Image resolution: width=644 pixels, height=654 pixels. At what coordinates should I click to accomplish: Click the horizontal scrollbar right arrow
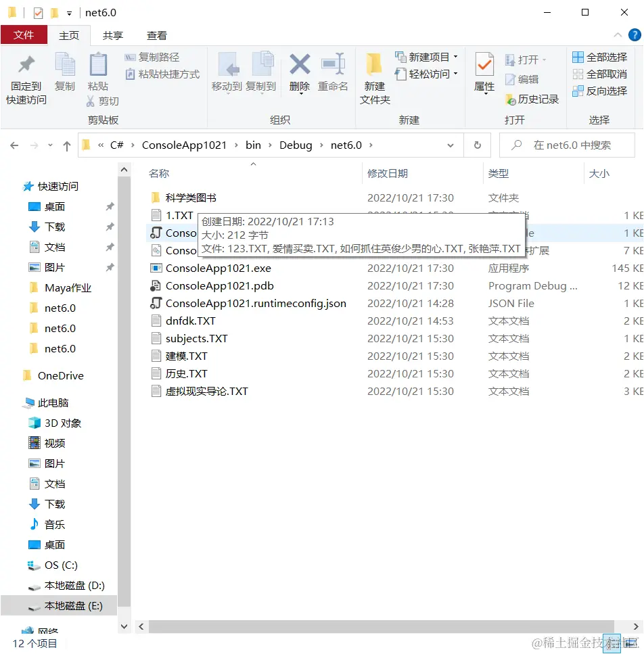coord(636,626)
